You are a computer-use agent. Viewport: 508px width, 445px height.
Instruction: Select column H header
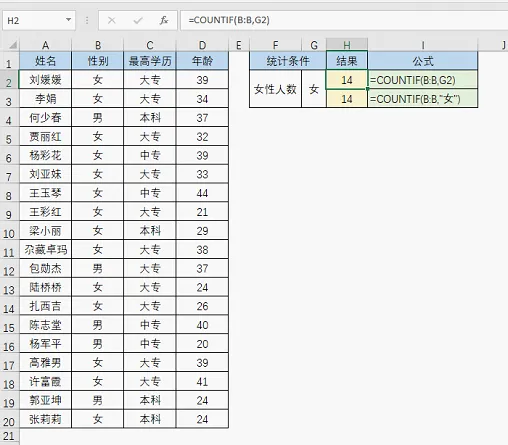click(x=347, y=45)
